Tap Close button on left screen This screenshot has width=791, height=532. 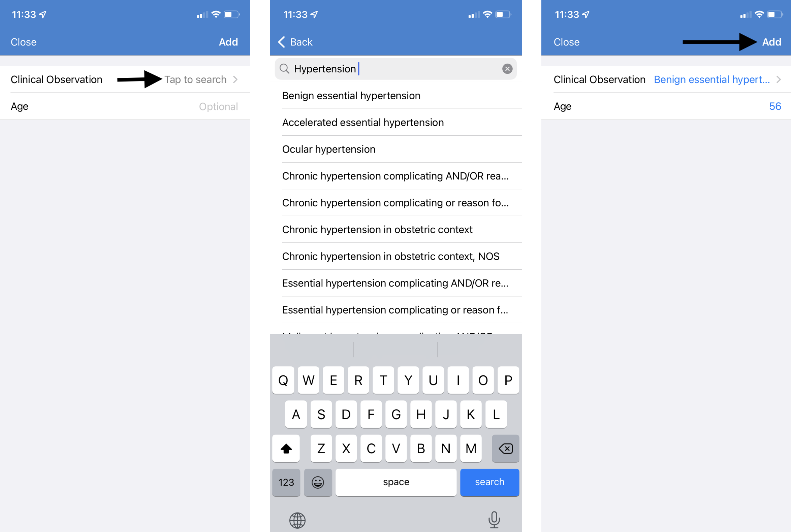pyautogui.click(x=23, y=41)
